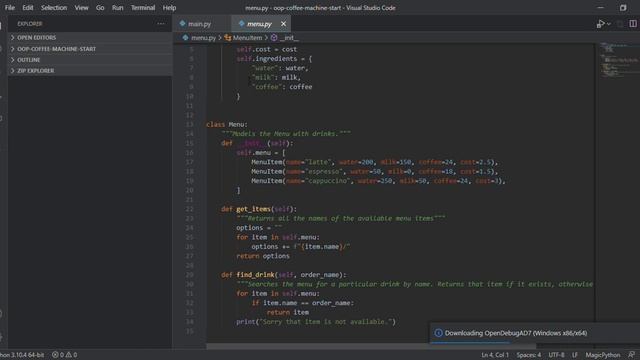This screenshot has height=360, width=640.
Task: Click the return options line
Action: pyautogui.click(x=263, y=256)
